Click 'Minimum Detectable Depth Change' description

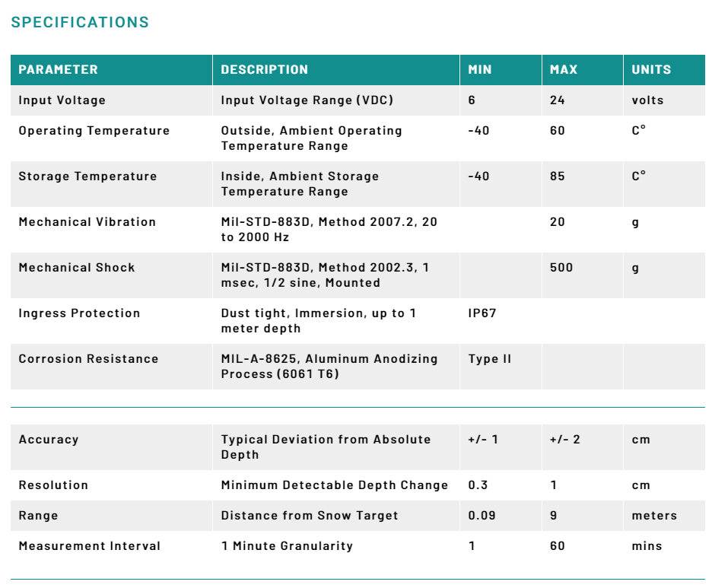334,485
